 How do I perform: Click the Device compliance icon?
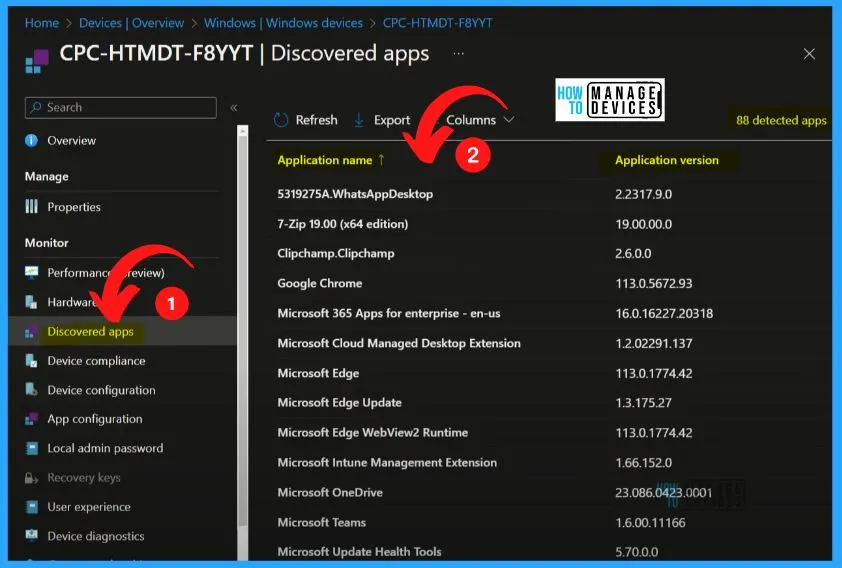[32, 361]
